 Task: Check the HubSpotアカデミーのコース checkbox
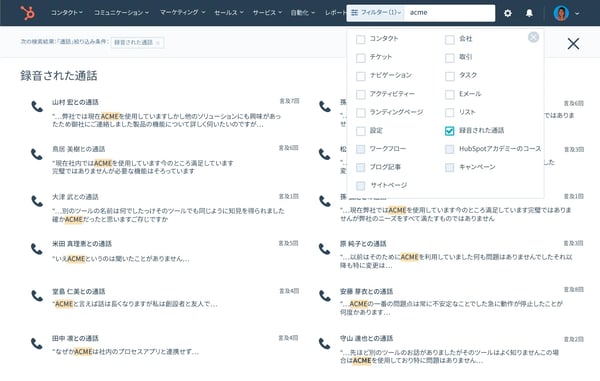tap(450, 149)
